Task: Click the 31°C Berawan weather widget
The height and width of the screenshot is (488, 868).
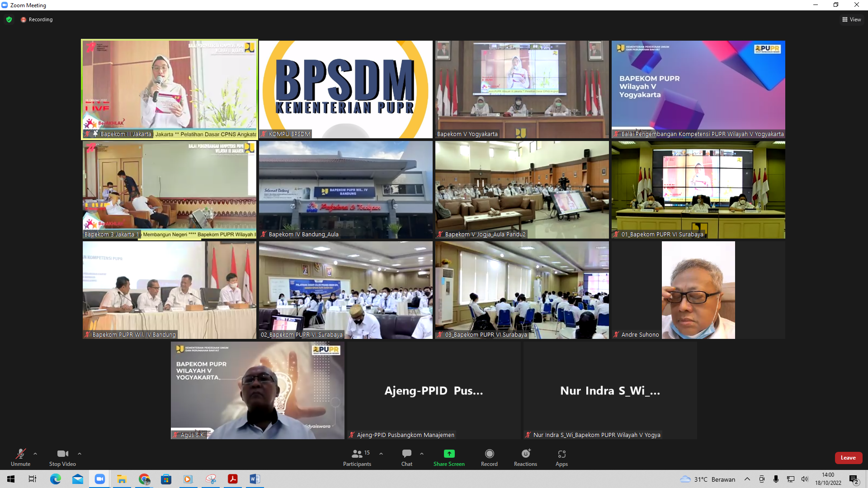Action: click(x=708, y=479)
